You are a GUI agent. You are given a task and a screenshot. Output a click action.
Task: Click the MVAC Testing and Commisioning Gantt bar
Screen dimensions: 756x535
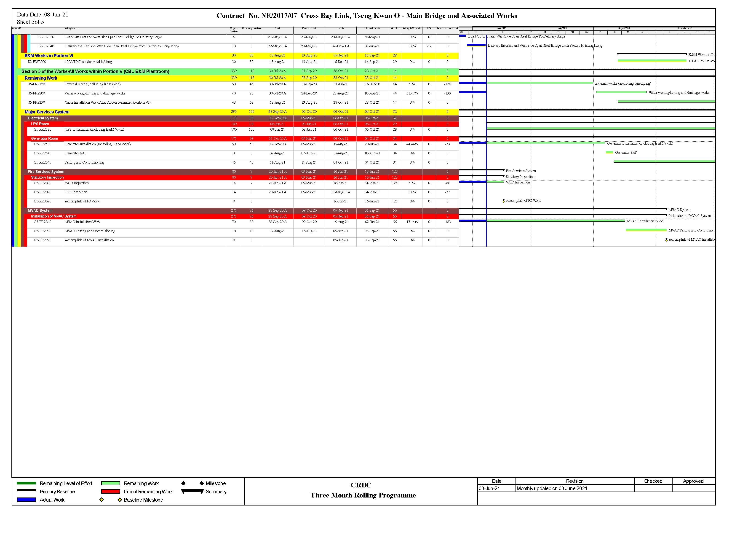pos(646,230)
